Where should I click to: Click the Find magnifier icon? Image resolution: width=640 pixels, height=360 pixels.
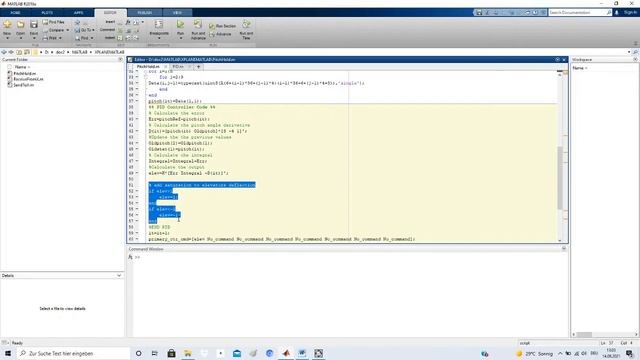78,38
